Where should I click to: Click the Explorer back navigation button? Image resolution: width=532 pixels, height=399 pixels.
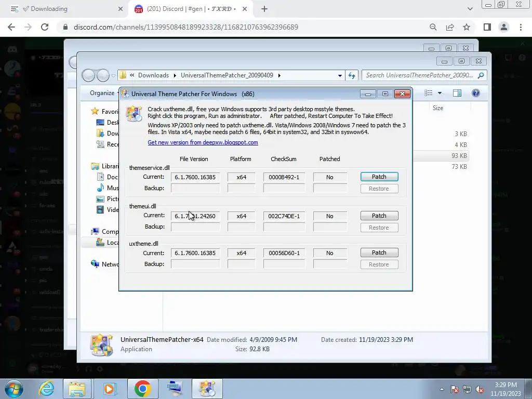point(88,75)
